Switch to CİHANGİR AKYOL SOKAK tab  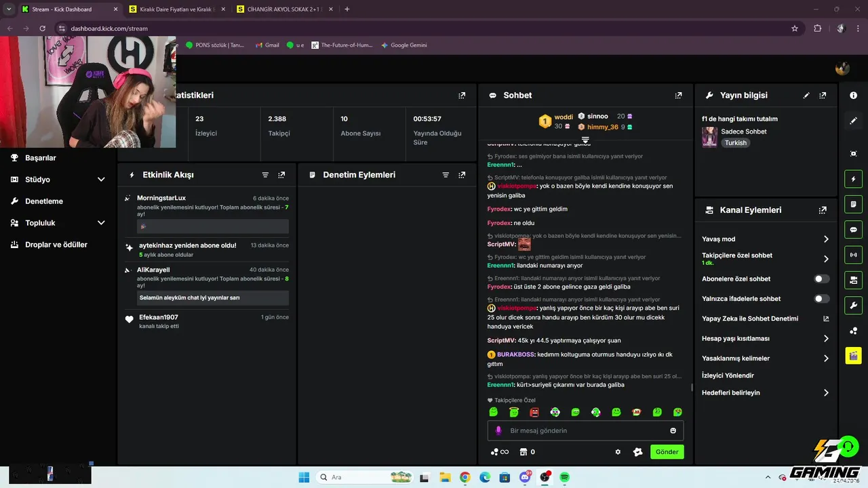283,9
